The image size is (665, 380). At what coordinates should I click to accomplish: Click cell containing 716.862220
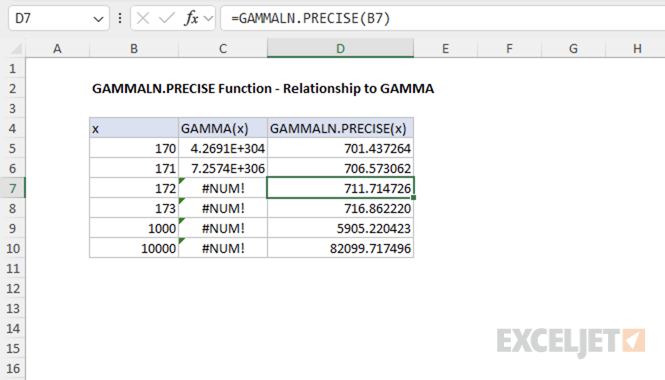pos(341,208)
